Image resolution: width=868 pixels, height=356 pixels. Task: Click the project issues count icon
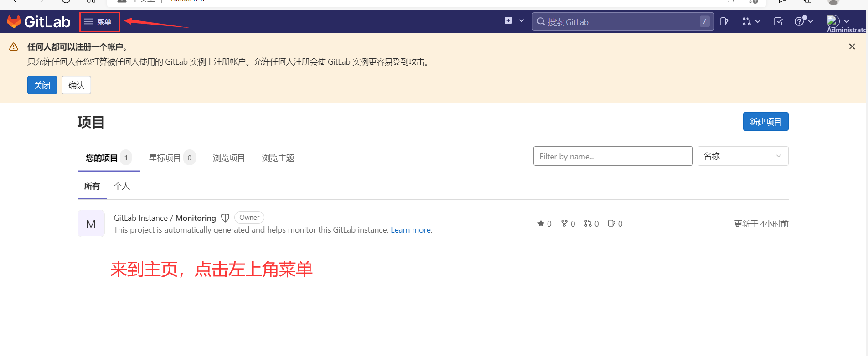pos(612,224)
